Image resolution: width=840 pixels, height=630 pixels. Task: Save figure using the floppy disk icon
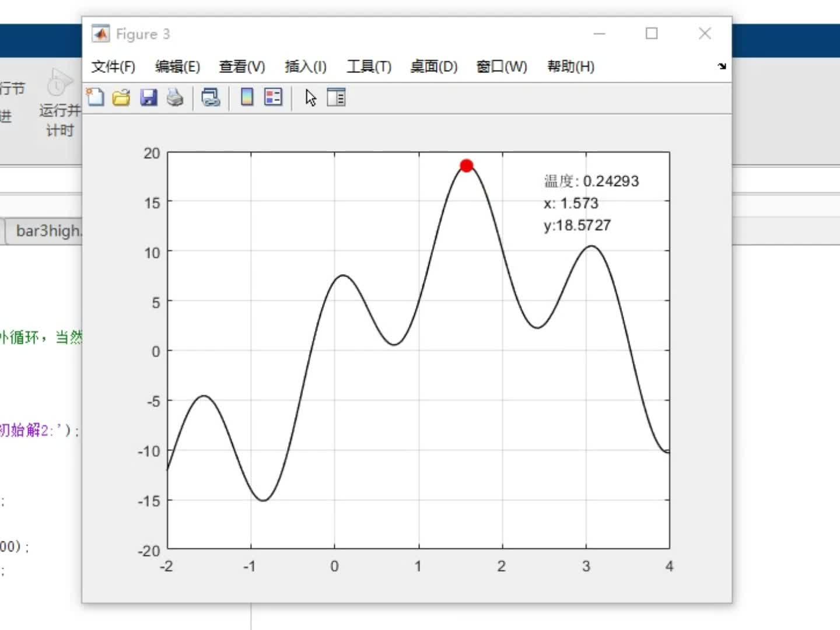click(x=149, y=97)
